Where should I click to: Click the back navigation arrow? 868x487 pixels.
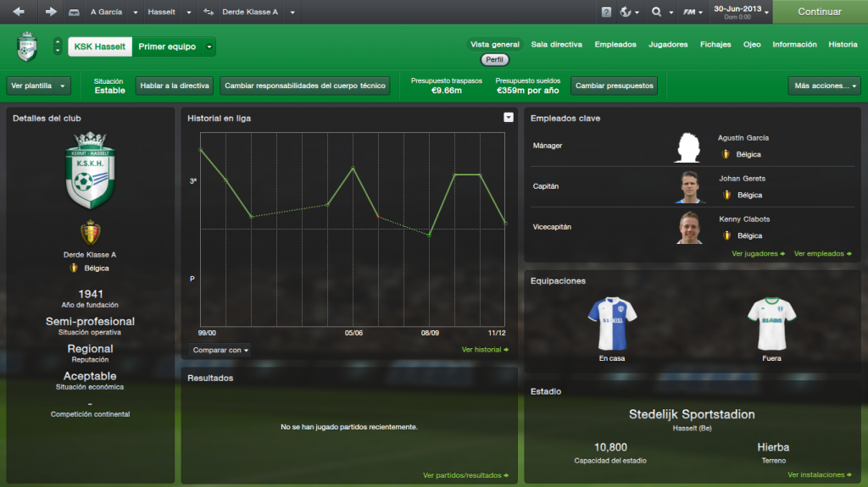coord(19,12)
